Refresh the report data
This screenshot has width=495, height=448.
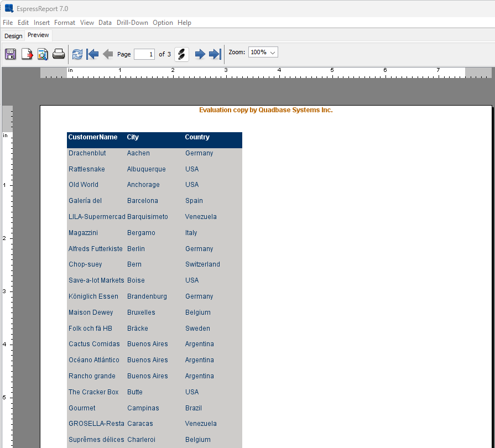pyautogui.click(x=77, y=54)
